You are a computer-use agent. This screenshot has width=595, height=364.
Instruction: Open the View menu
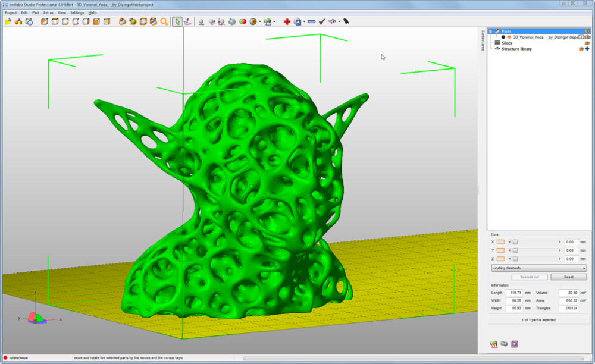(x=61, y=12)
